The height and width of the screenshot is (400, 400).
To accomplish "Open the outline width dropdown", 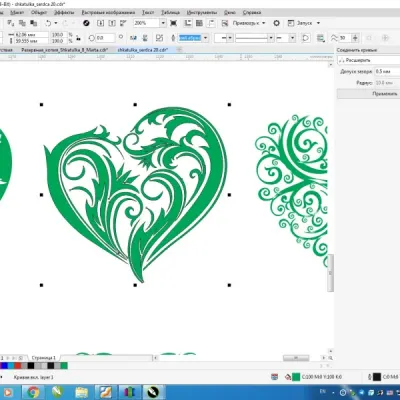I will [205, 38].
